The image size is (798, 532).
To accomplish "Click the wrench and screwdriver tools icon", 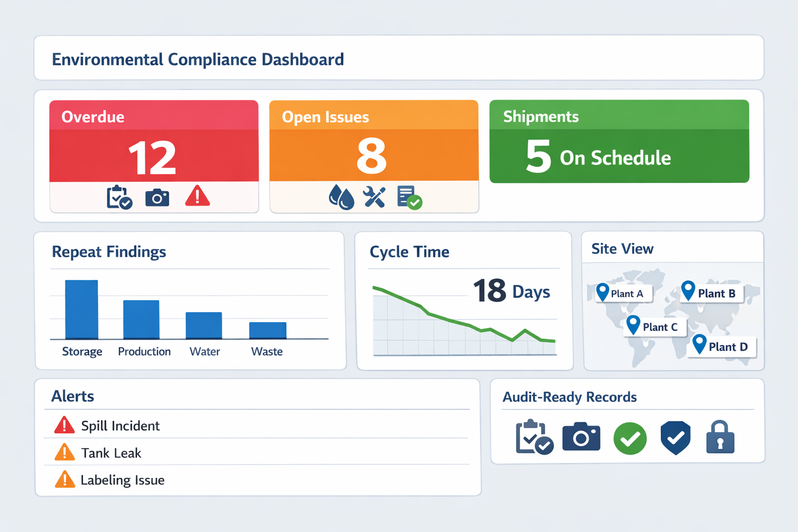I will [374, 197].
